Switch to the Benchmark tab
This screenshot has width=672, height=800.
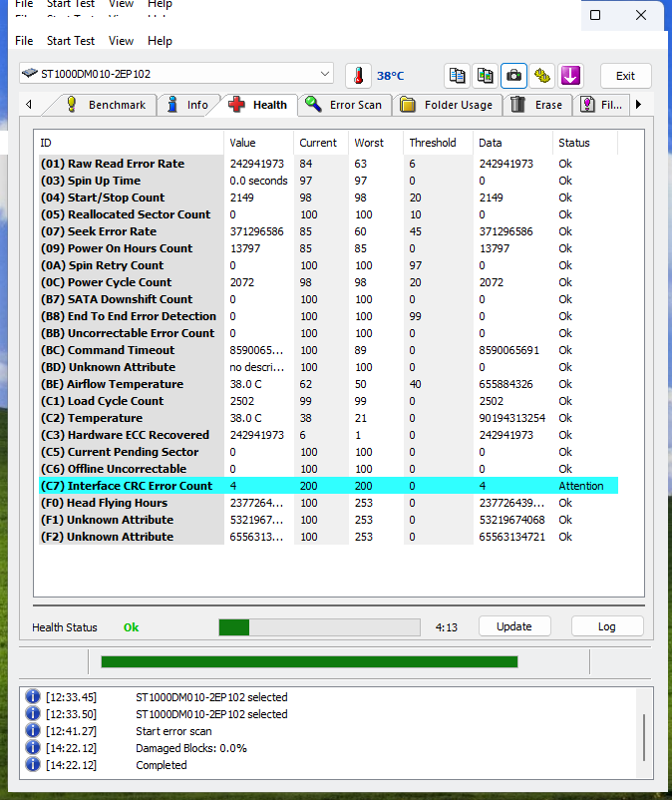tap(106, 105)
